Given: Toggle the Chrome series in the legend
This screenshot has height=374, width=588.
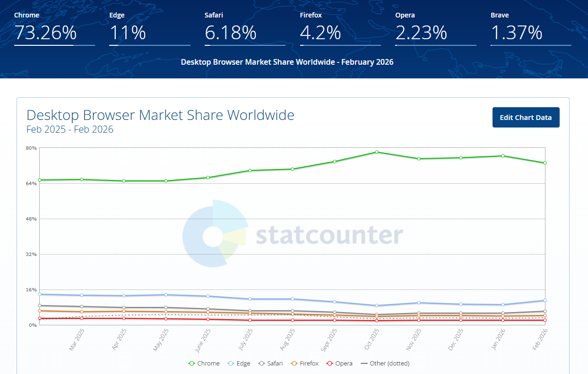Looking at the screenshot, I should (204, 364).
